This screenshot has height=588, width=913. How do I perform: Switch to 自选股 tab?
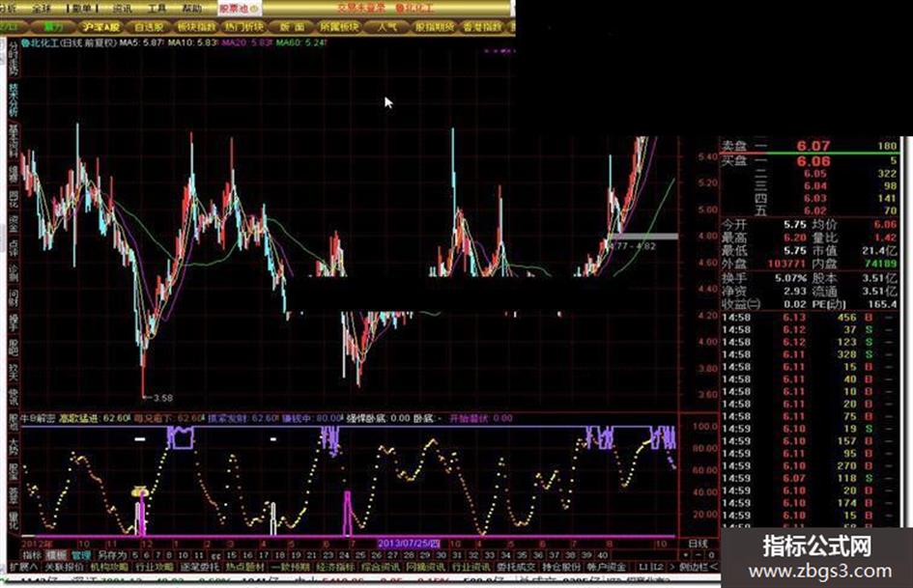149,27
